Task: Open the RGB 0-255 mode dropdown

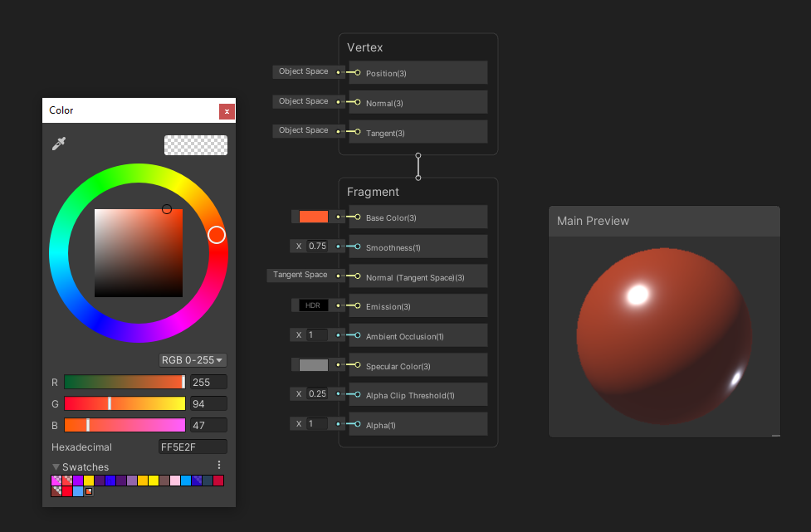Action: coord(192,359)
